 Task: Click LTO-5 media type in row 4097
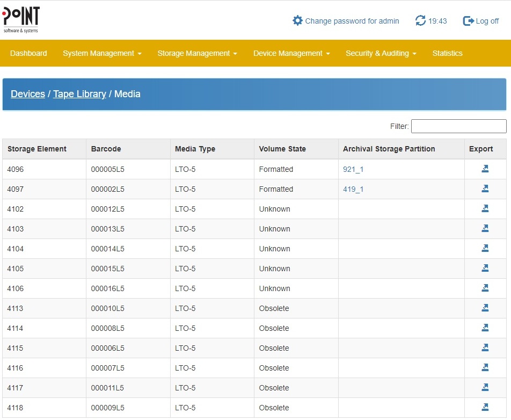point(185,189)
